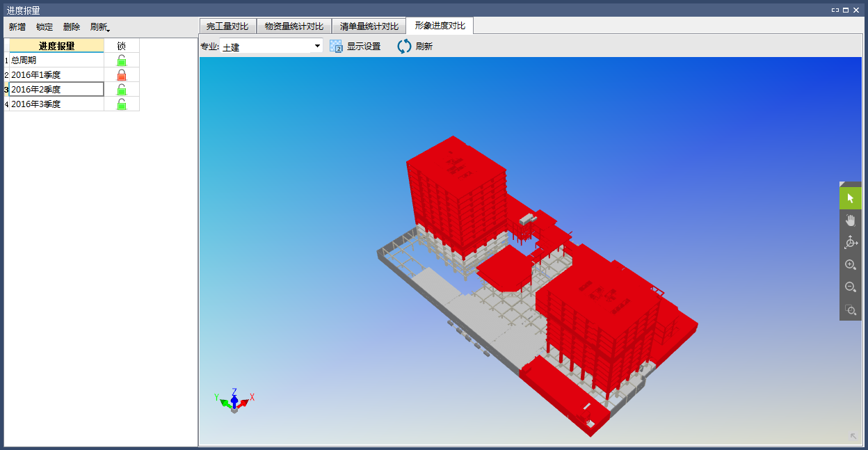868x450 pixels.
Task: Toggle the lock for 2016年2季度 row
Action: [x=122, y=90]
